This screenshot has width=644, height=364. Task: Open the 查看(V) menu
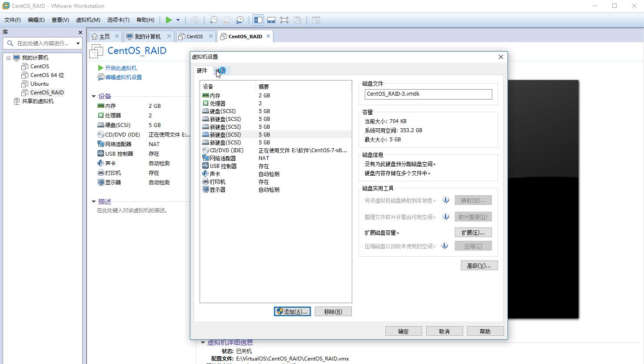[x=60, y=20]
